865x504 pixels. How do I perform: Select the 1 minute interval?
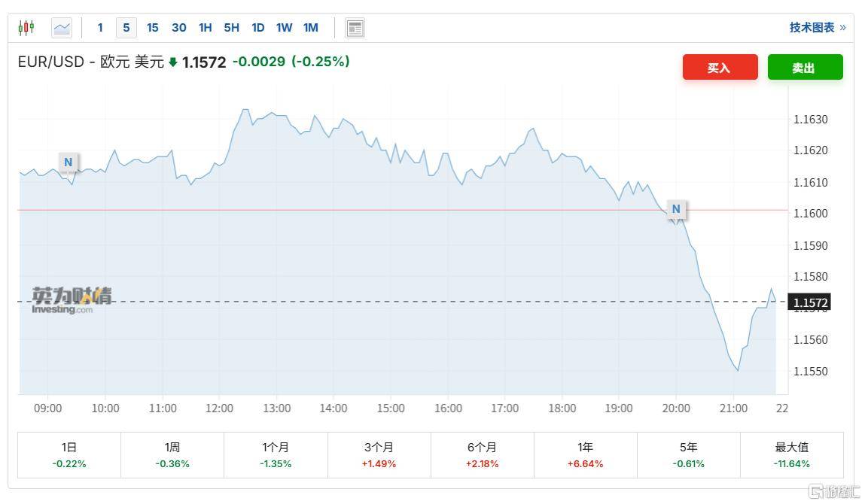pos(100,28)
